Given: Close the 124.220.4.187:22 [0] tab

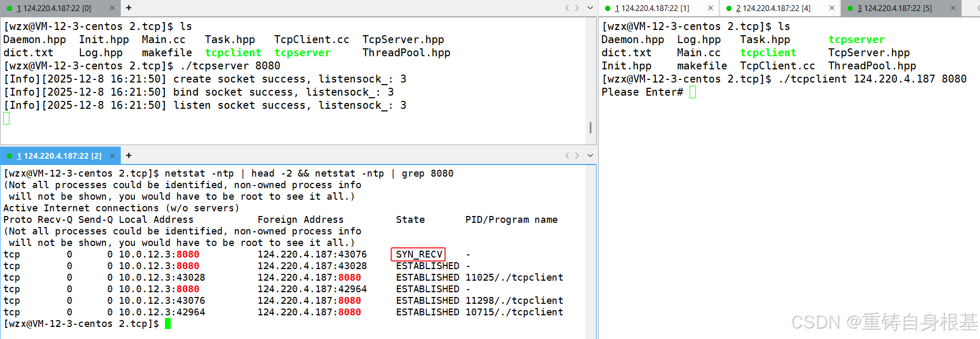Looking at the screenshot, I should (x=112, y=8).
